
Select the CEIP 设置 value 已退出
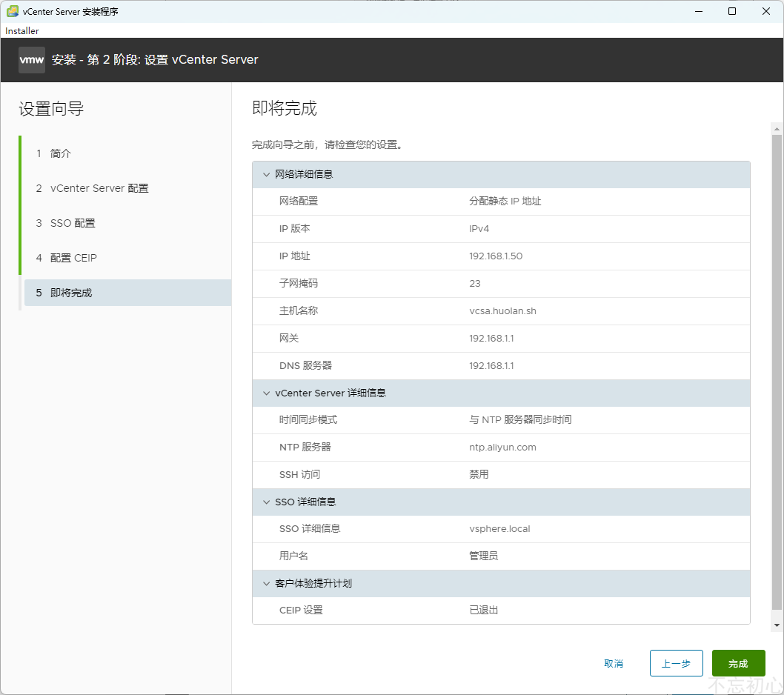coord(483,610)
